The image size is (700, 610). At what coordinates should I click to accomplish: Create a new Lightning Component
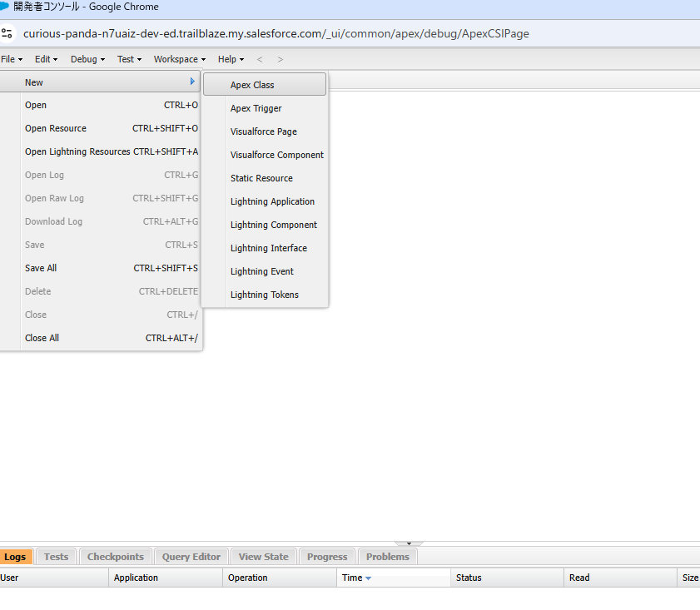(x=265, y=225)
